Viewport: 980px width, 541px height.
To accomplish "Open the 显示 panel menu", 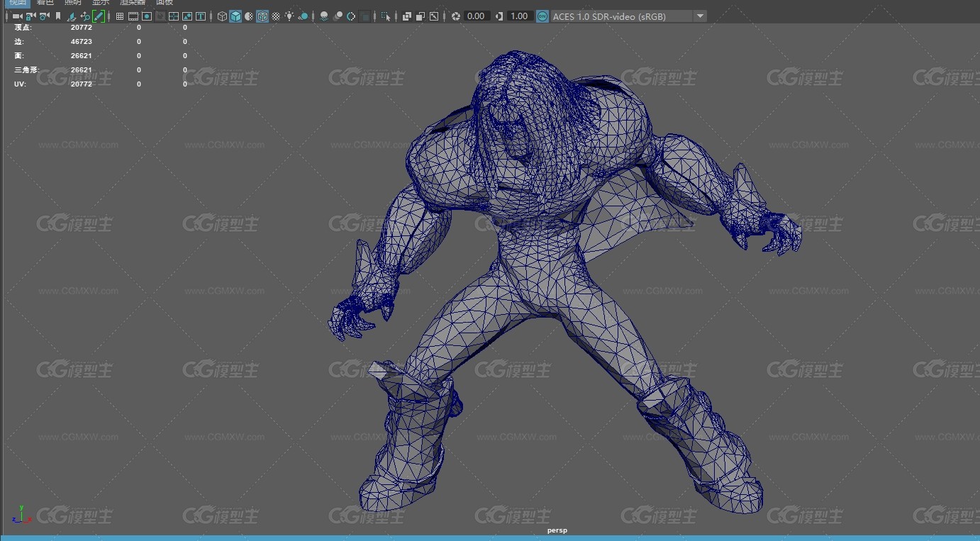I will 101,3.
